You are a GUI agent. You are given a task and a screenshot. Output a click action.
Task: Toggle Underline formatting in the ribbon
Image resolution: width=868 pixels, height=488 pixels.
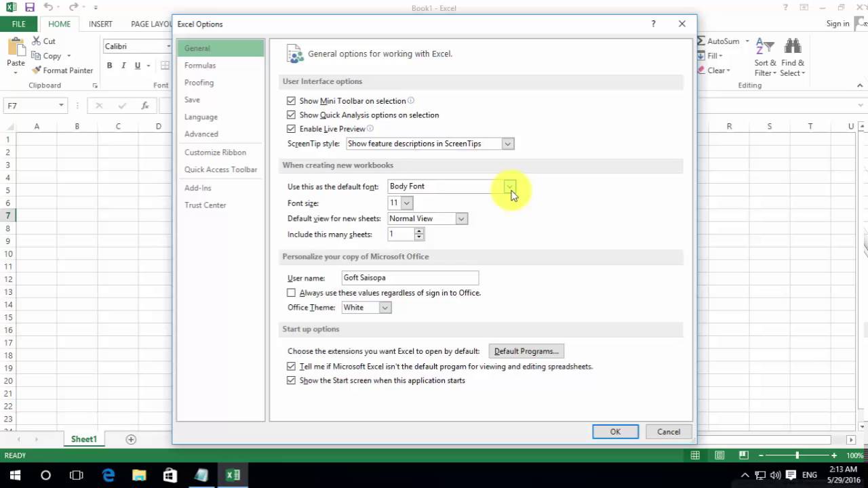tap(138, 66)
